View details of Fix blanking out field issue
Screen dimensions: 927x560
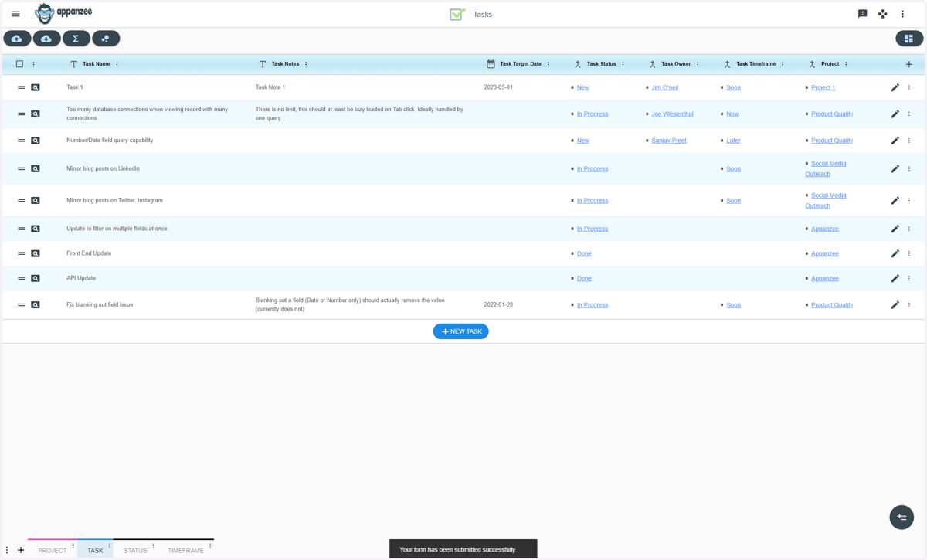pyautogui.click(x=36, y=305)
